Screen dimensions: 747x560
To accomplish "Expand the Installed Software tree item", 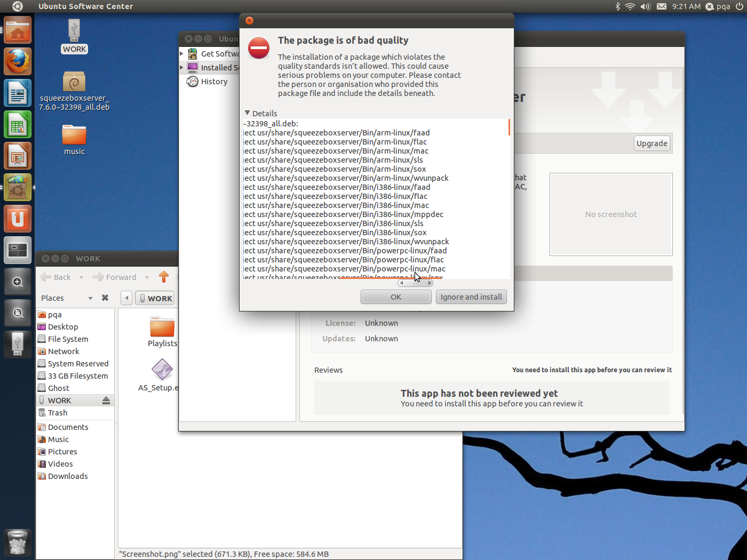I will point(182,68).
